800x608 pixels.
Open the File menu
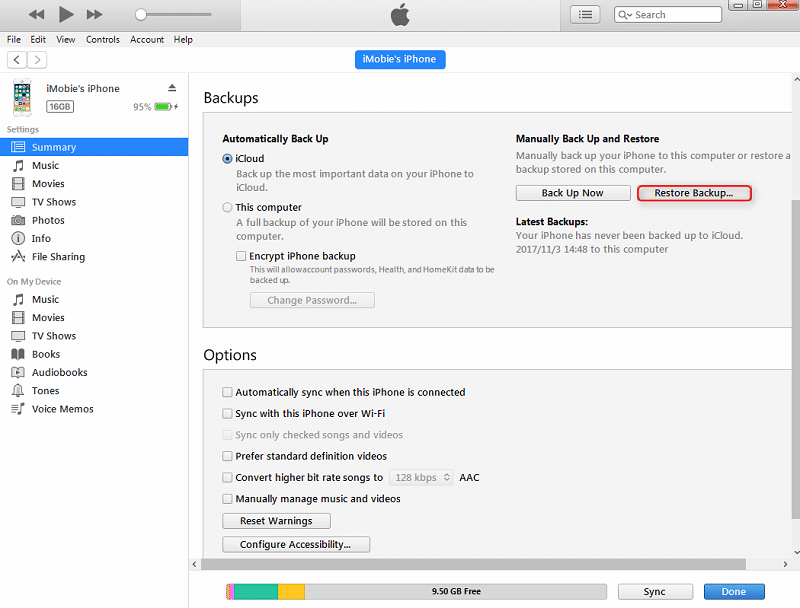pos(14,40)
